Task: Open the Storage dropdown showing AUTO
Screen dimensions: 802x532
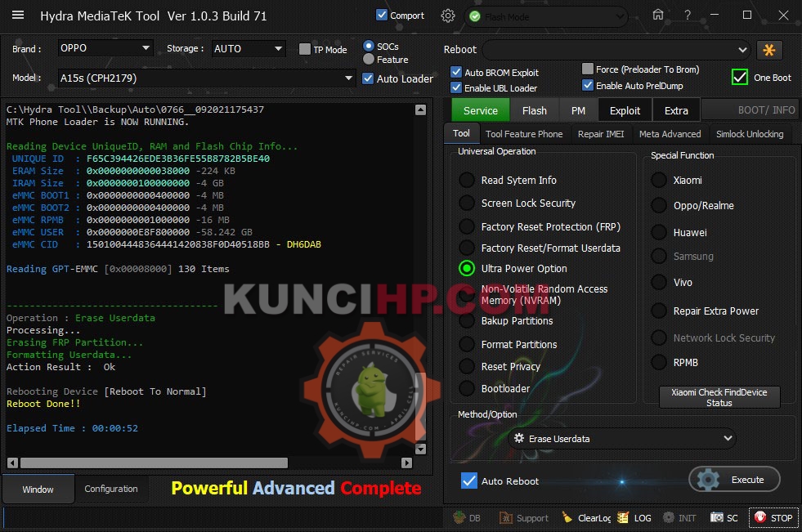Action: click(x=249, y=48)
